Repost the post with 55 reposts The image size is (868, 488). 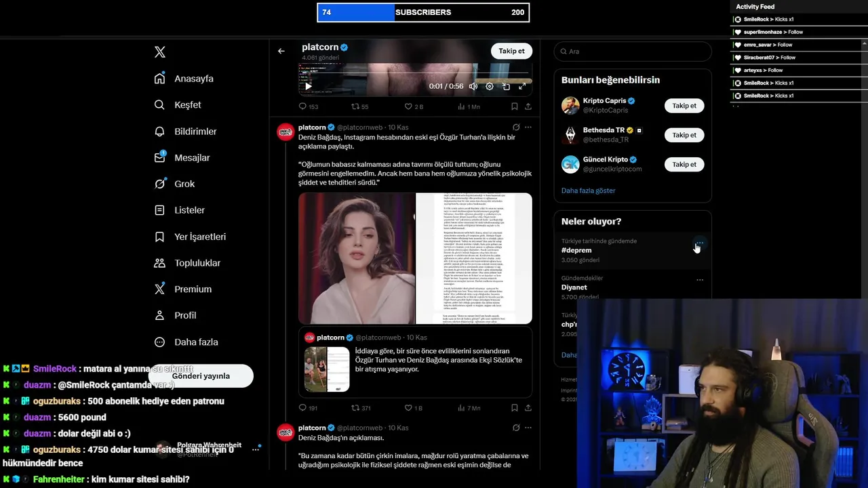pyautogui.click(x=359, y=106)
